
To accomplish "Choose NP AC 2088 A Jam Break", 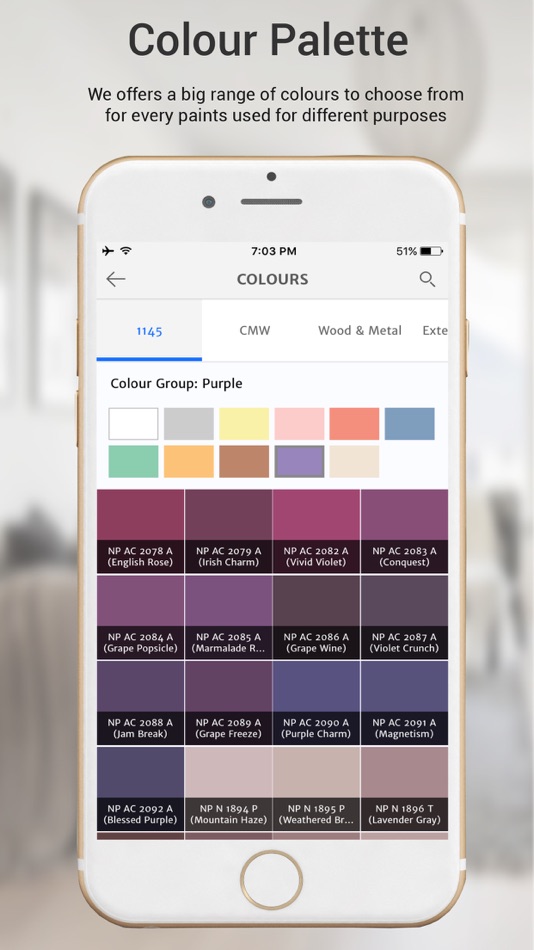I will point(141,703).
